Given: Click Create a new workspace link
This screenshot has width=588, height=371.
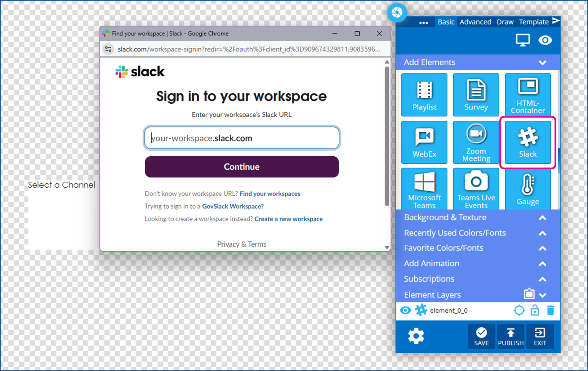Looking at the screenshot, I should [x=288, y=219].
